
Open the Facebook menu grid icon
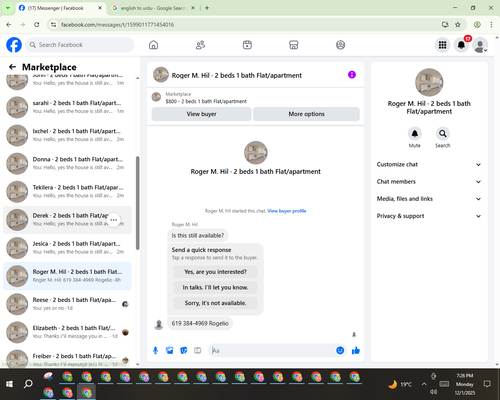[442, 45]
